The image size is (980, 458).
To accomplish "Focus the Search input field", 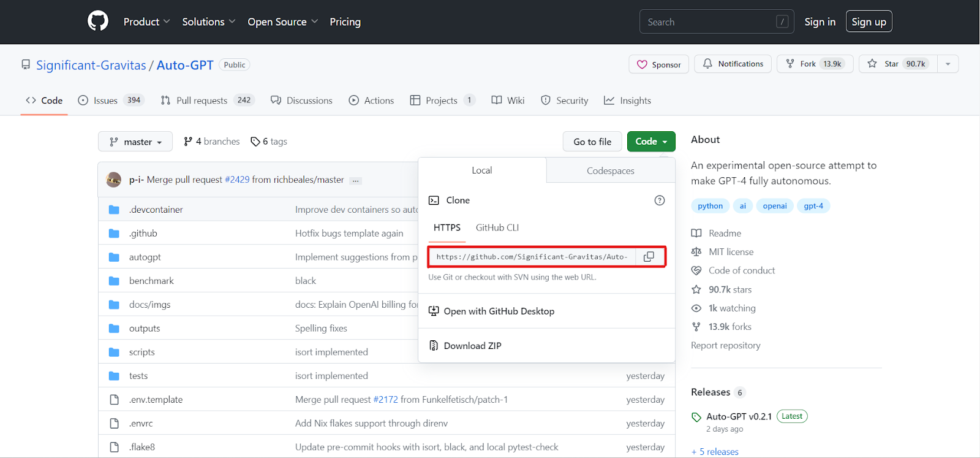I will pyautogui.click(x=717, y=21).
